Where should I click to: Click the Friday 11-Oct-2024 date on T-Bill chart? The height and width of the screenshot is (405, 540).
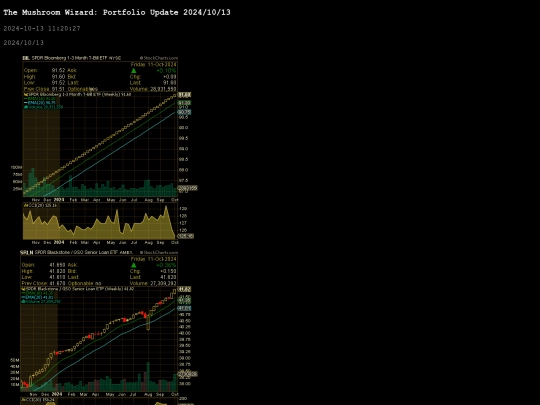tap(153, 64)
